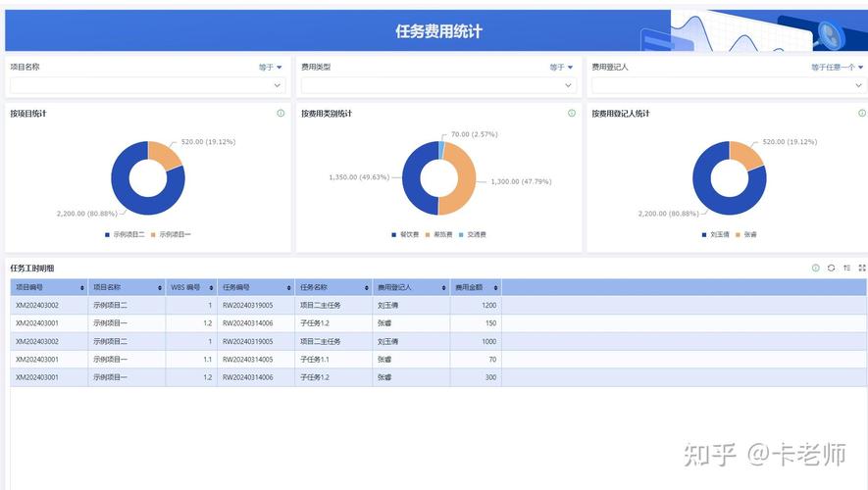Screen dimensions: 868x490
Task: Sort table by WBS 编号 column arrows
Action: 211,287
